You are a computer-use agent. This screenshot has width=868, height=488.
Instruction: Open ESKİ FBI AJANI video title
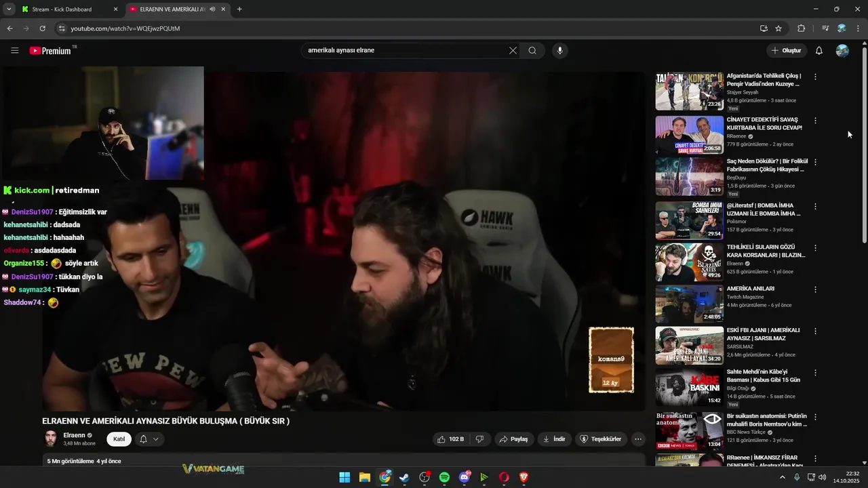click(x=763, y=334)
